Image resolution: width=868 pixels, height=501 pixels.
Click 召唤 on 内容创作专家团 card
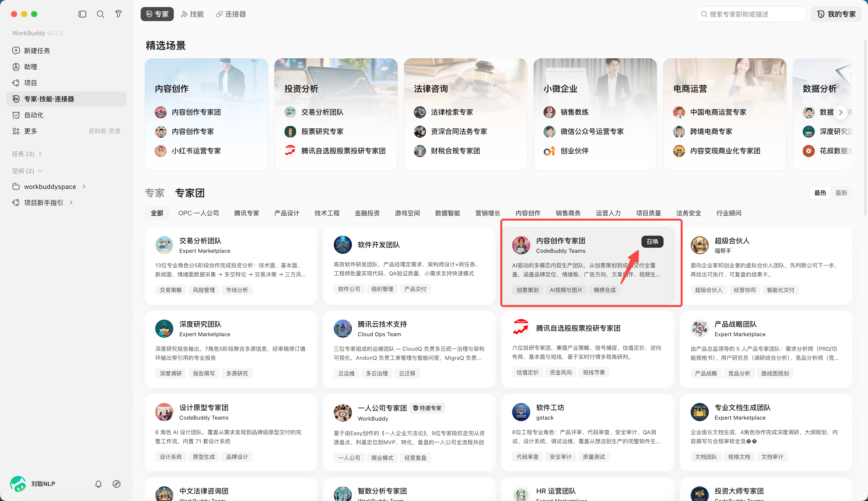pos(652,241)
